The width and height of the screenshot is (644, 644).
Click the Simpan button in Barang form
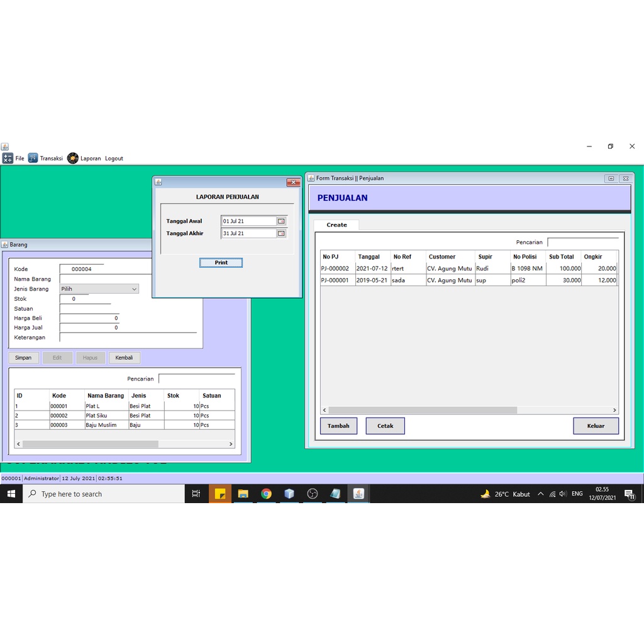(x=23, y=358)
